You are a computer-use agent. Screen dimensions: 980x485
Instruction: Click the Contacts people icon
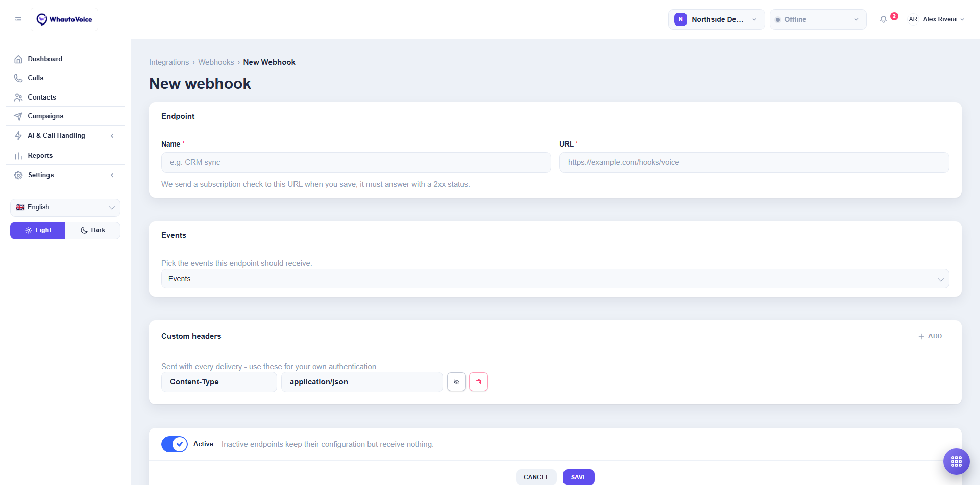pos(18,98)
